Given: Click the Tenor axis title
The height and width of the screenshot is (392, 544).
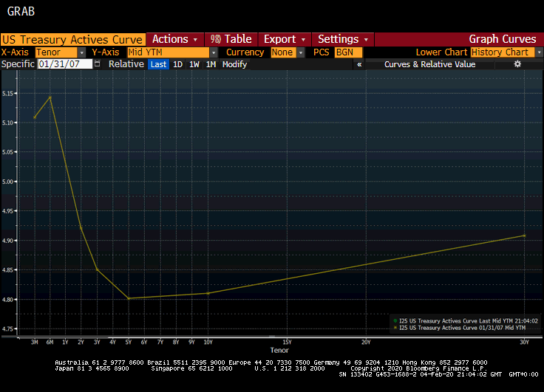Looking at the screenshot, I should 279,350.
